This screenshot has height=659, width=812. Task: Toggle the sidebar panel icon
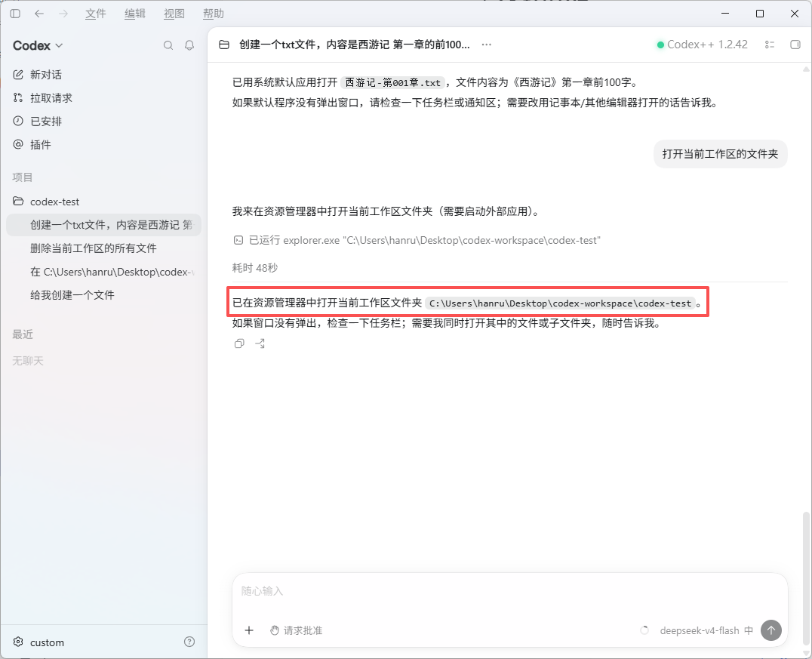coord(15,14)
